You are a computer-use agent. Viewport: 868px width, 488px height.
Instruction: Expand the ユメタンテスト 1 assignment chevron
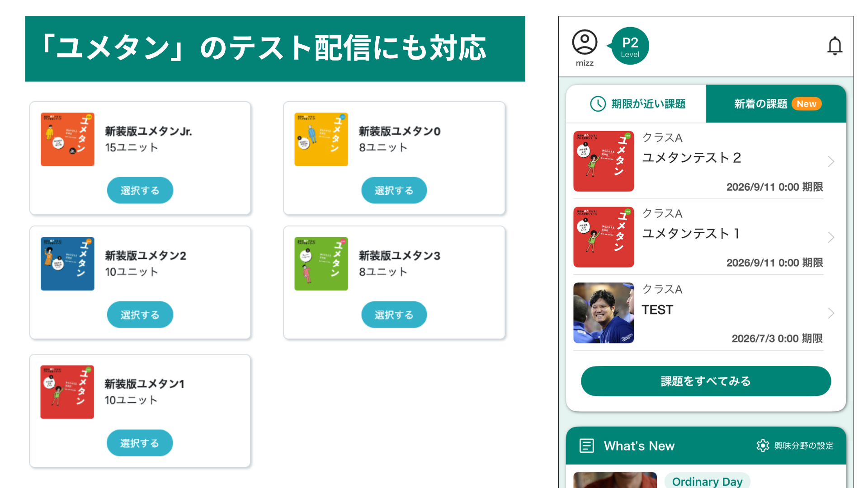click(x=831, y=237)
